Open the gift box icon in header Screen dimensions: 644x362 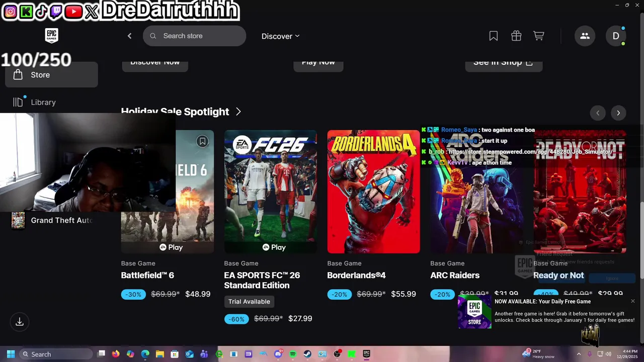(x=516, y=36)
